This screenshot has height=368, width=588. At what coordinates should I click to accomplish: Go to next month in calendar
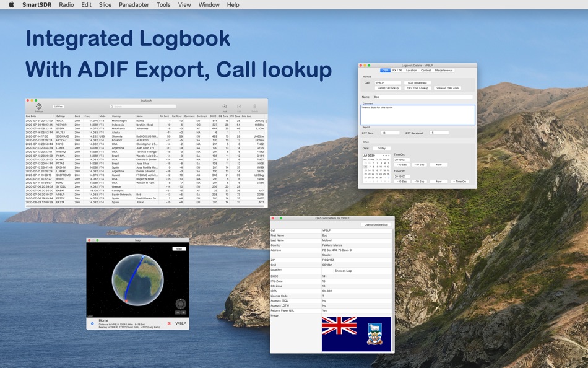(x=389, y=156)
